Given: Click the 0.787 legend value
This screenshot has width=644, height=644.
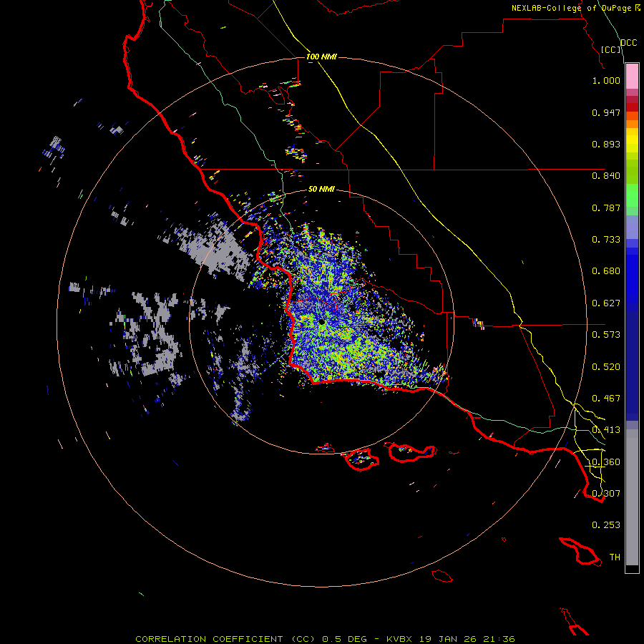Looking at the screenshot, I should tap(606, 208).
